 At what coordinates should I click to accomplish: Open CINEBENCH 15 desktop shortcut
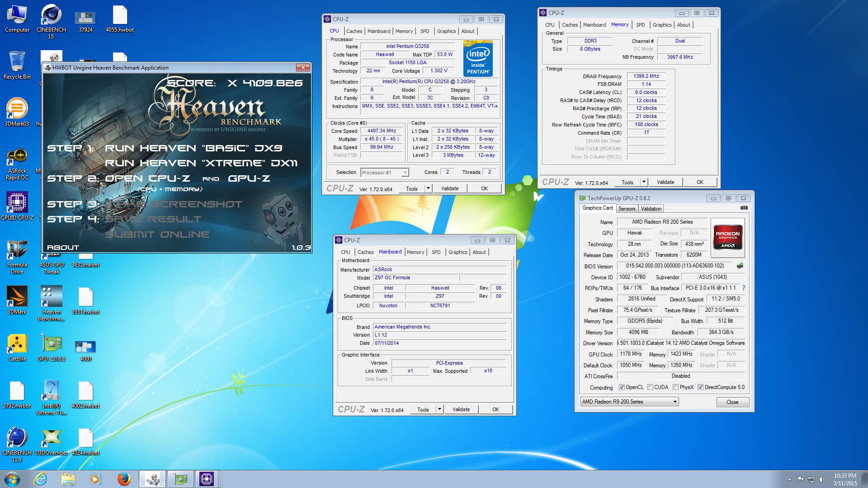pos(51,22)
